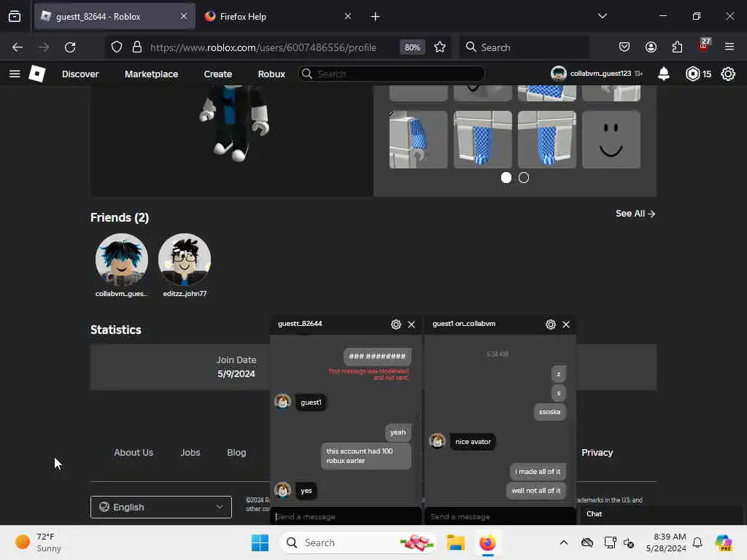
Task: Open the Copilot preview icon
Action: click(723, 542)
